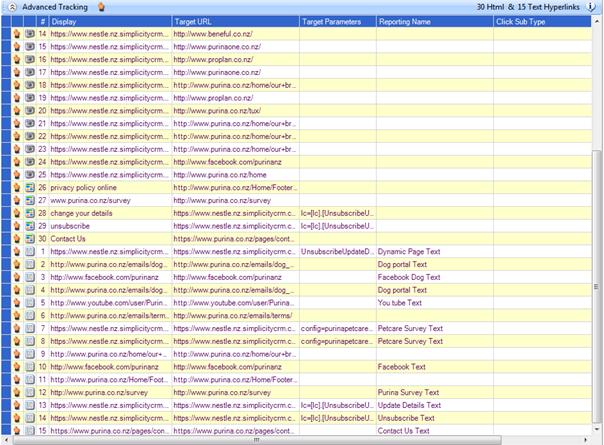This screenshot has width=604, height=445.
Task: Select 'Facebook Text' reporting name in row 10
Action: click(435, 367)
